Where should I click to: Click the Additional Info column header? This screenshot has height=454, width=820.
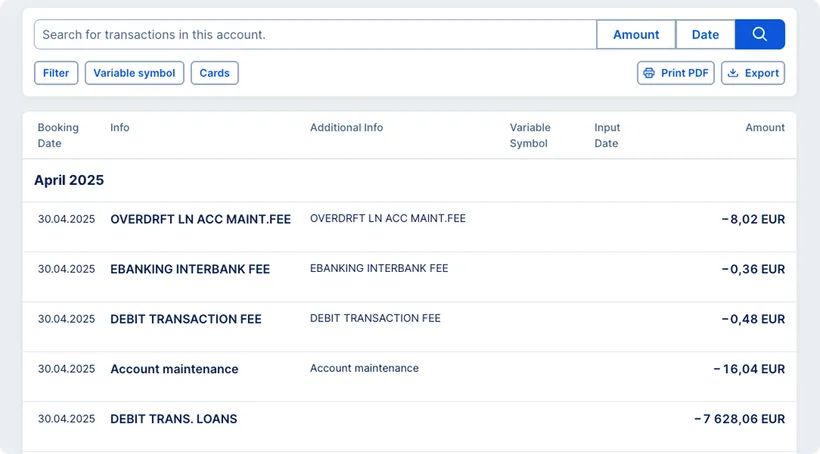346,128
